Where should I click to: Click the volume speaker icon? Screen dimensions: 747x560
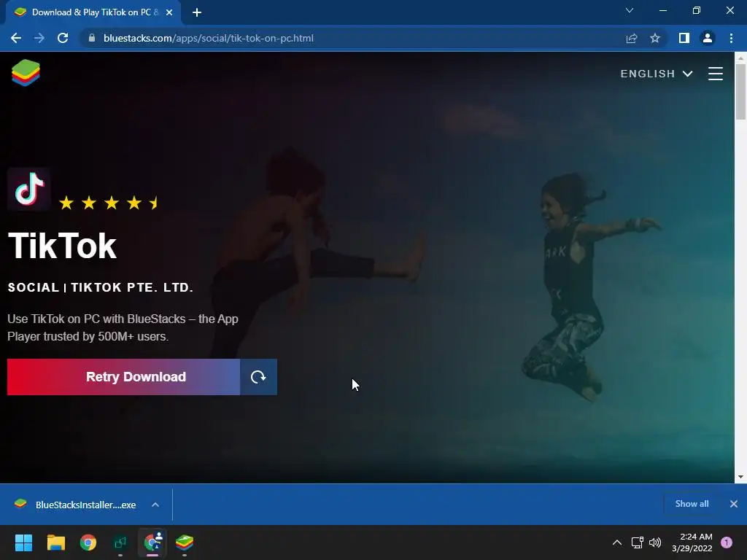[655, 542]
